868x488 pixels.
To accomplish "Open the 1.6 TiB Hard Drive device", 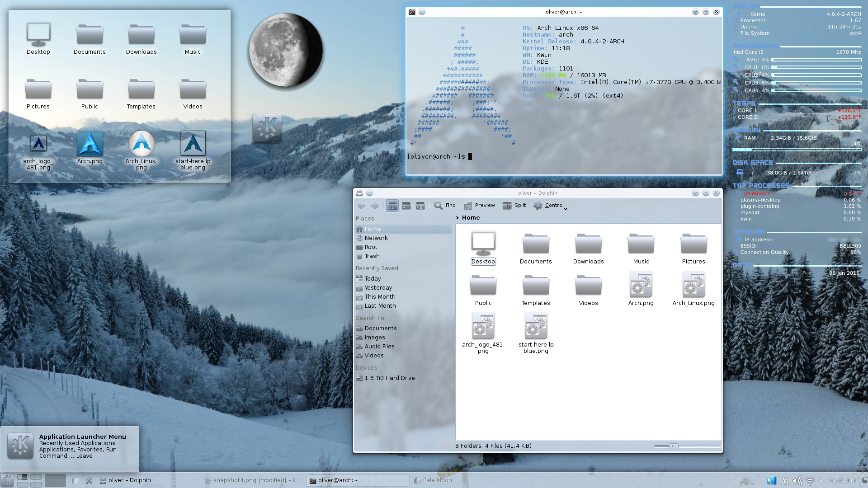I will tap(390, 378).
